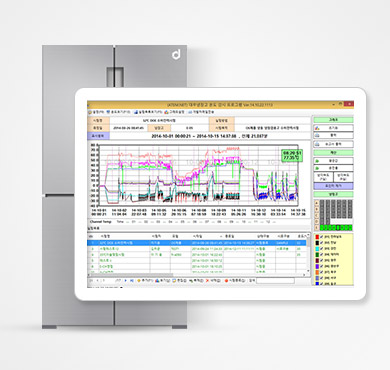Click the purple color swatch in the legend
The width and height of the screenshot is (390, 370).
tap(317, 267)
